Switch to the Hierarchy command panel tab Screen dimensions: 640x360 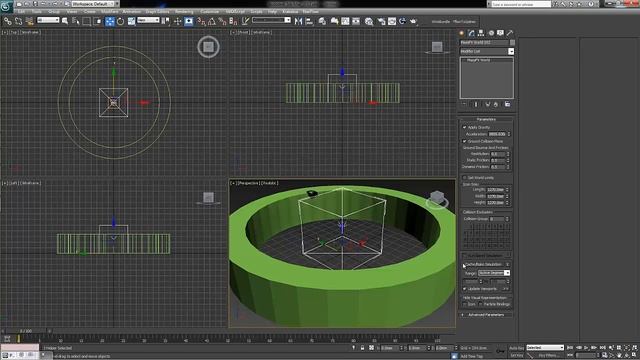click(481, 33)
